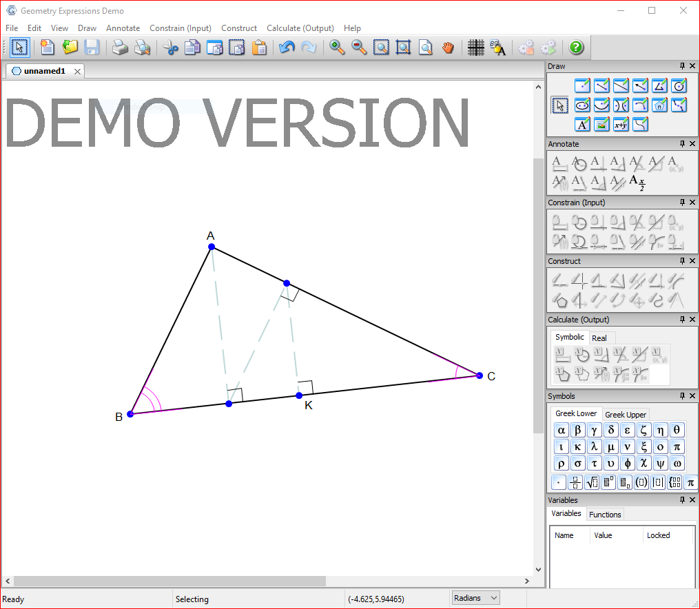This screenshot has width=700, height=609.
Task: Activate the Pan hand tool
Action: point(449,48)
